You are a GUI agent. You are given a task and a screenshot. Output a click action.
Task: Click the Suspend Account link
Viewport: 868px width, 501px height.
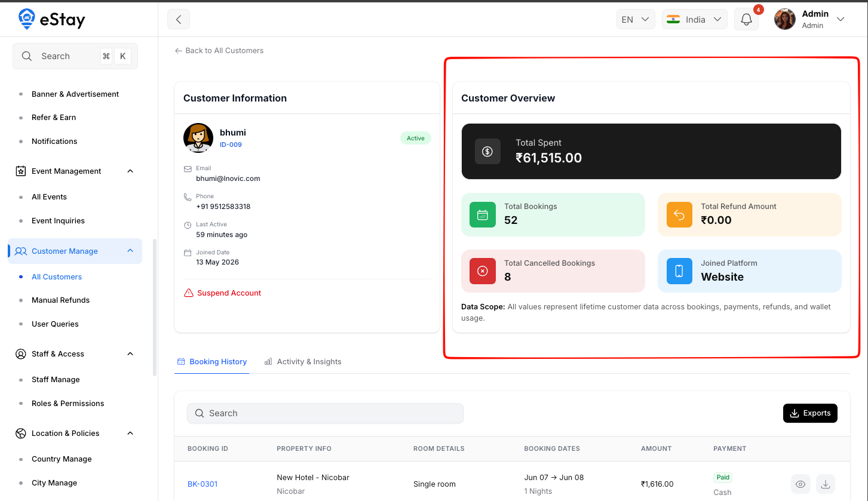click(223, 293)
